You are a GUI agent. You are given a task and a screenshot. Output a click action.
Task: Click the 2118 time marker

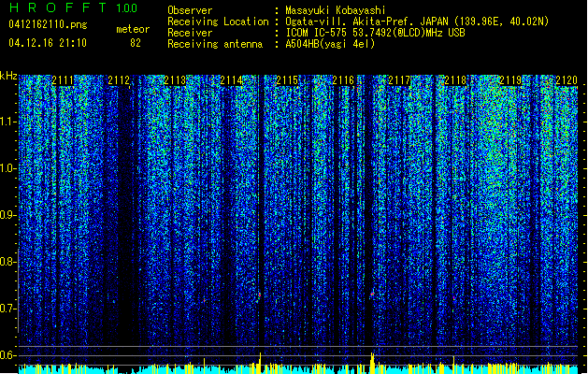point(455,80)
